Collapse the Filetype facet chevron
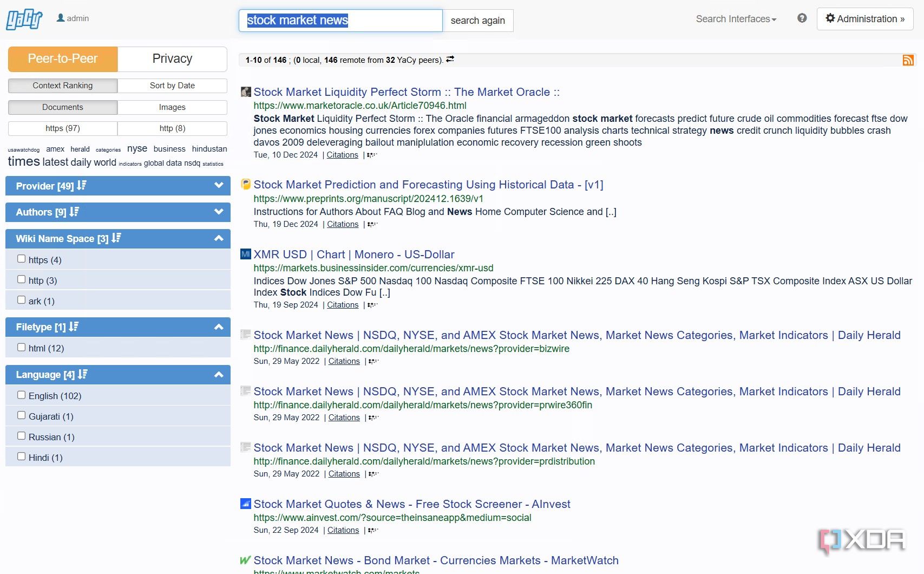924x574 pixels. coord(219,327)
